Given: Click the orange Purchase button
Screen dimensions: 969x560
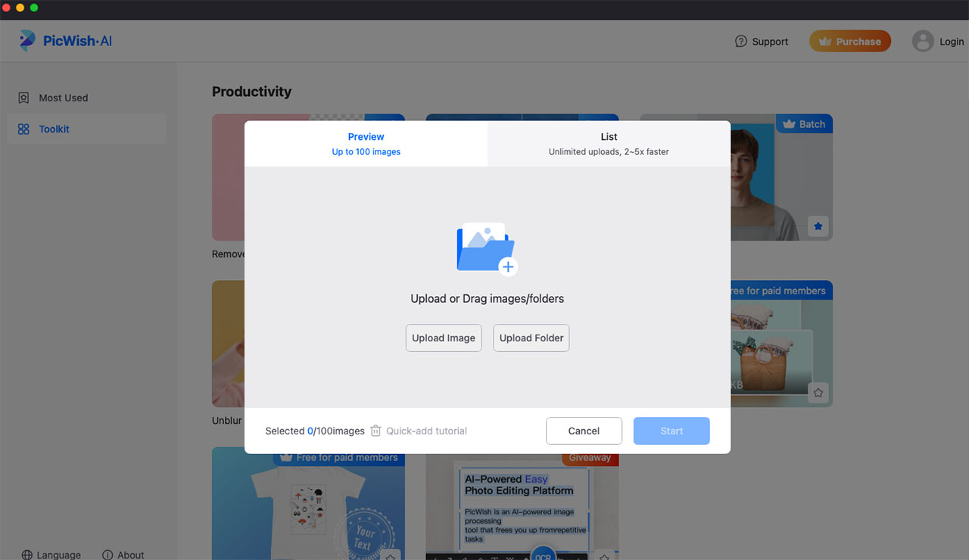Looking at the screenshot, I should pyautogui.click(x=849, y=42).
